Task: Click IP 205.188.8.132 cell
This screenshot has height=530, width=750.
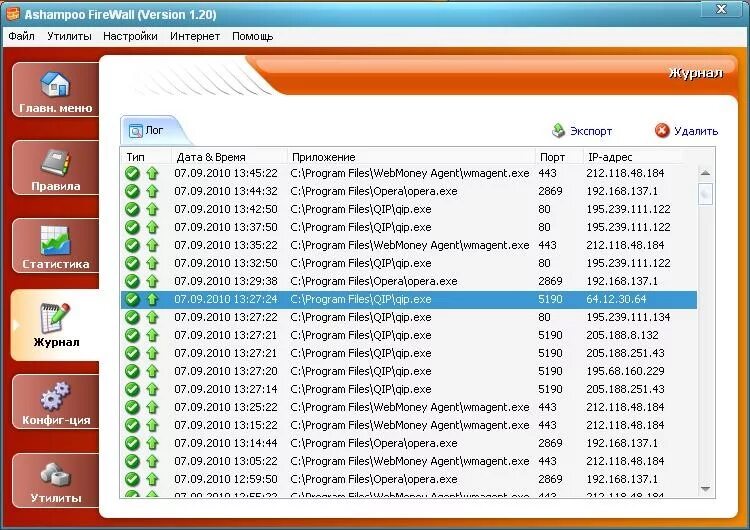Action: (622, 335)
